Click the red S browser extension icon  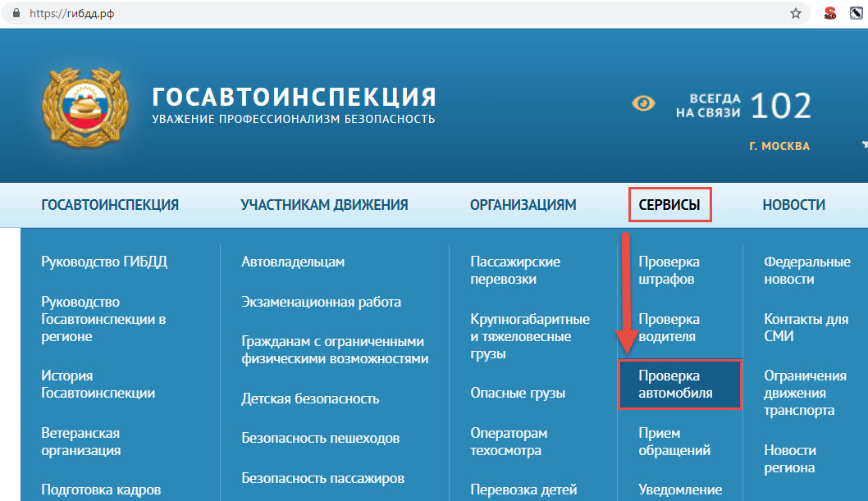point(829,13)
